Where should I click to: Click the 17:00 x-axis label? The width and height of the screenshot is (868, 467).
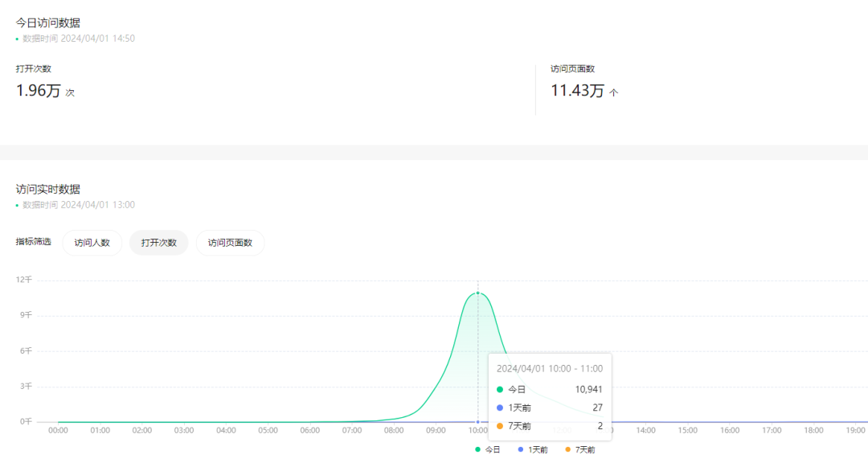(772, 431)
